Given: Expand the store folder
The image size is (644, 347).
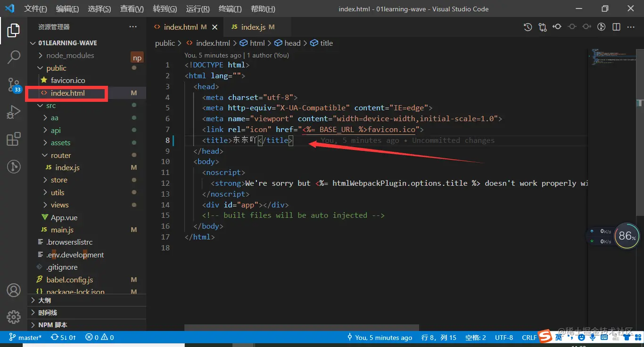Looking at the screenshot, I should pyautogui.click(x=87, y=180).
